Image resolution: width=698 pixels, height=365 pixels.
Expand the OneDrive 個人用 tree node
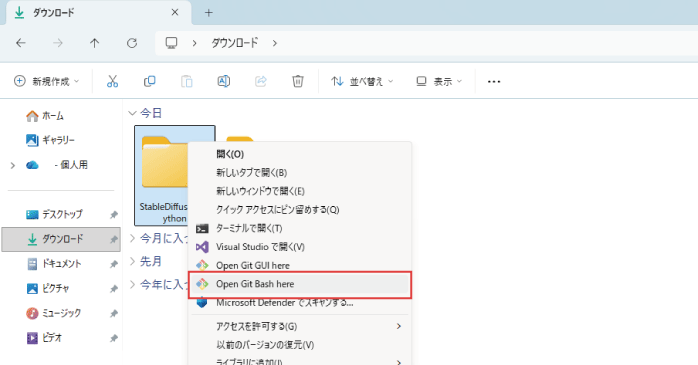(x=12, y=165)
